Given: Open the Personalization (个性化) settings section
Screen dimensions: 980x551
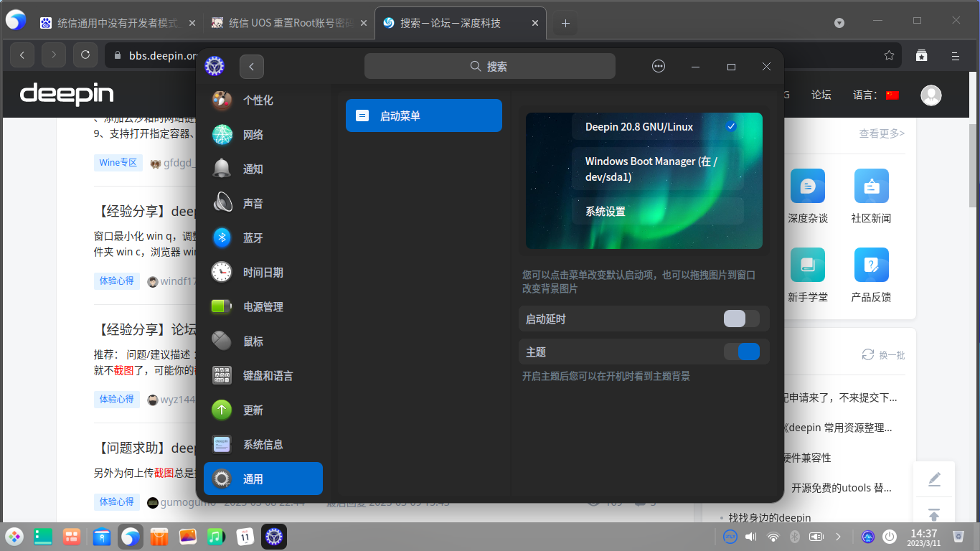Looking at the screenshot, I should point(258,100).
